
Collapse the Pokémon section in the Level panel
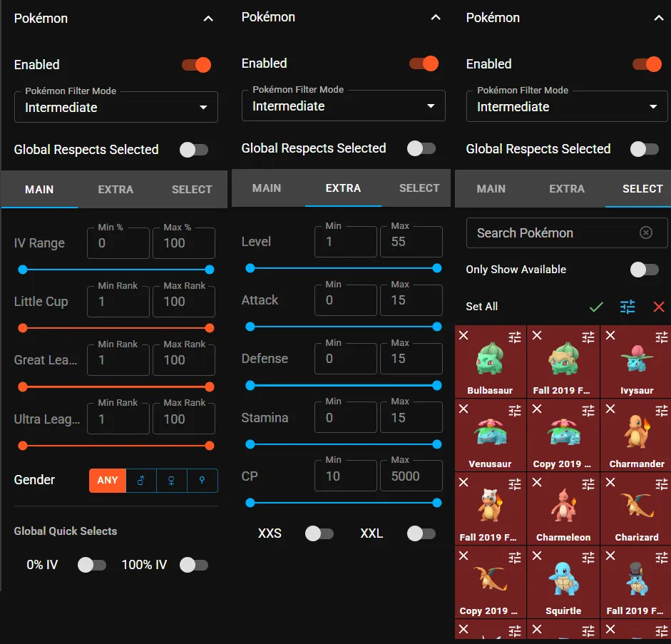click(x=436, y=17)
